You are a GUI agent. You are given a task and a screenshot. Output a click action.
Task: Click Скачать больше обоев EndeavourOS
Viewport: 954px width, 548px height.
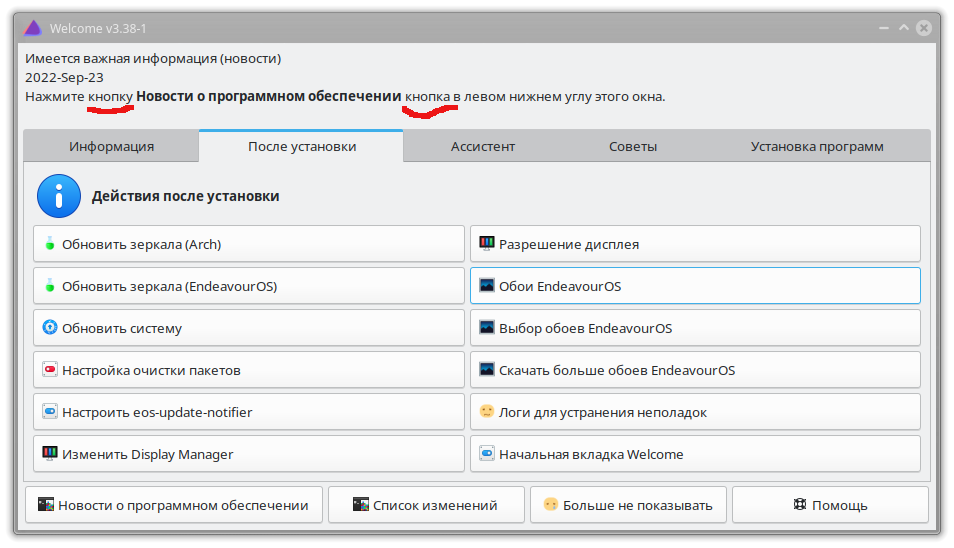(695, 370)
